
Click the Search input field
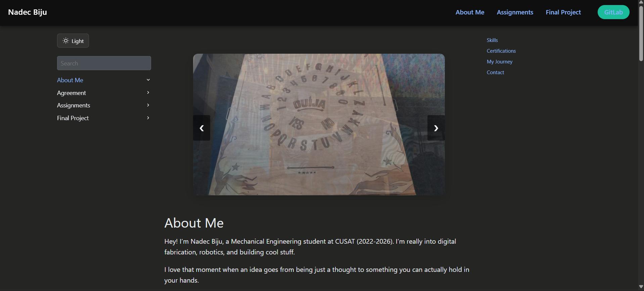[x=104, y=63]
